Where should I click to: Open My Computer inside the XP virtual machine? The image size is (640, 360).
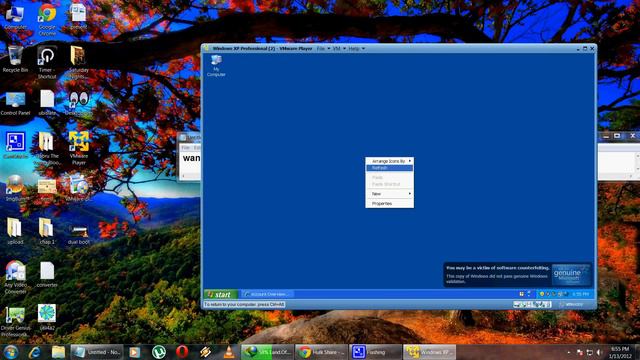[216, 66]
